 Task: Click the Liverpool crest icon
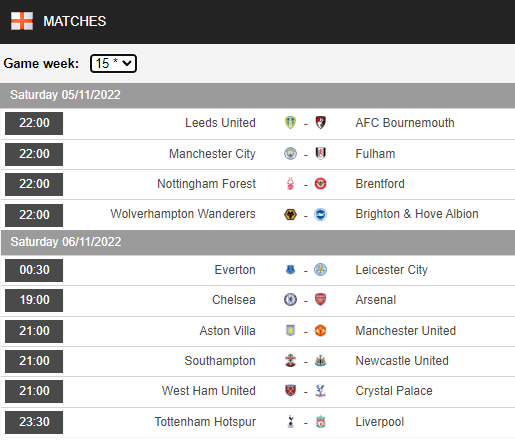[320, 422]
